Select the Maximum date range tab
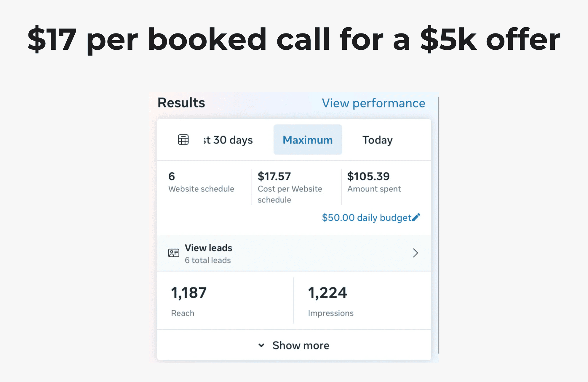Image resolution: width=588 pixels, height=382 pixels. tap(307, 139)
